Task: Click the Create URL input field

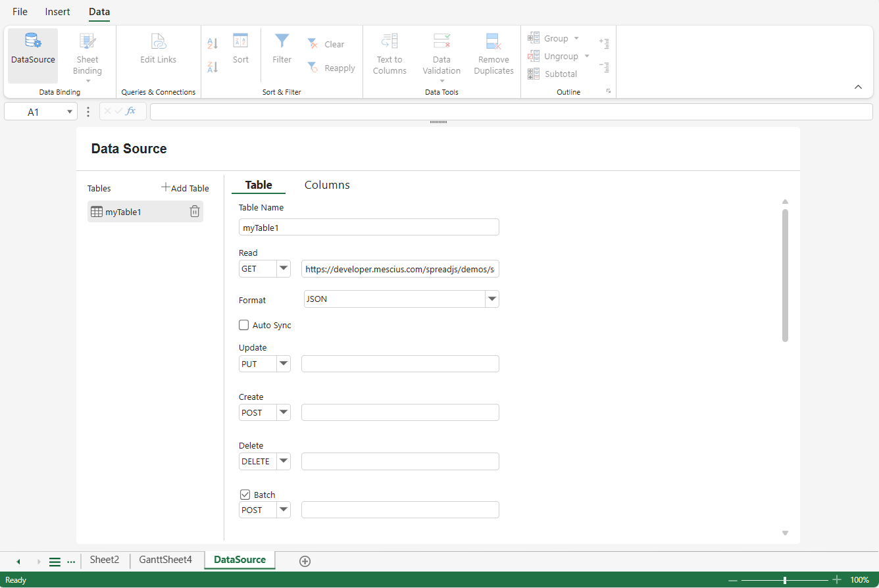Action: click(x=400, y=412)
